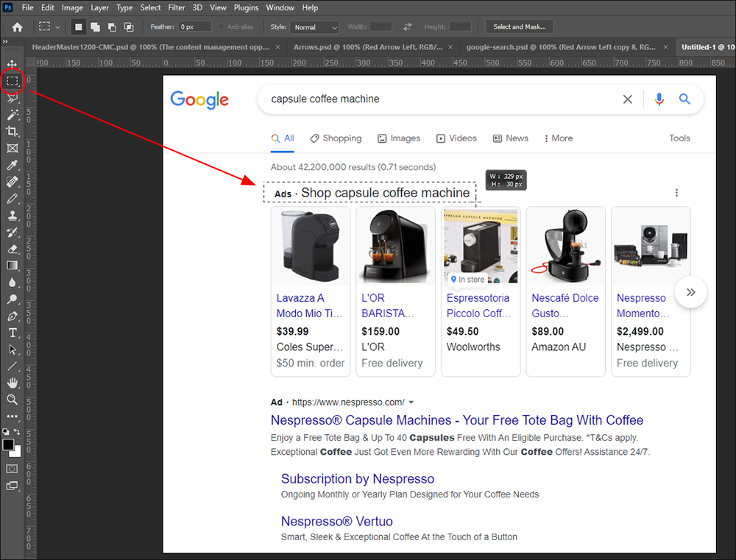
Task: Select the Eyedropper tool
Action: pos(13,166)
